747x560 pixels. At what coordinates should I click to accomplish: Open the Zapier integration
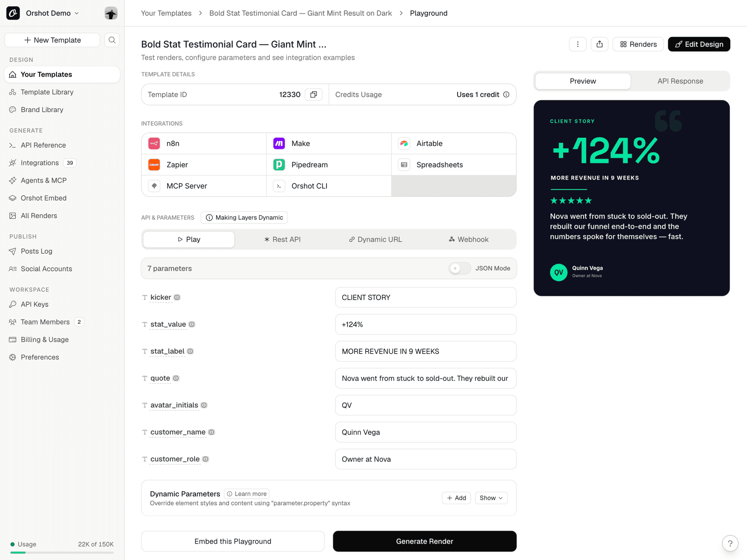(204, 165)
